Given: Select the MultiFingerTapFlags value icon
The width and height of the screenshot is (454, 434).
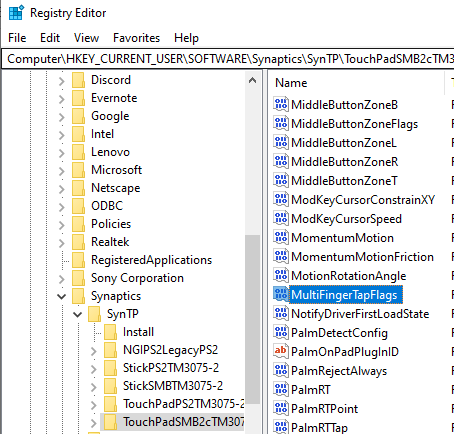Looking at the screenshot, I should coord(281,294).
